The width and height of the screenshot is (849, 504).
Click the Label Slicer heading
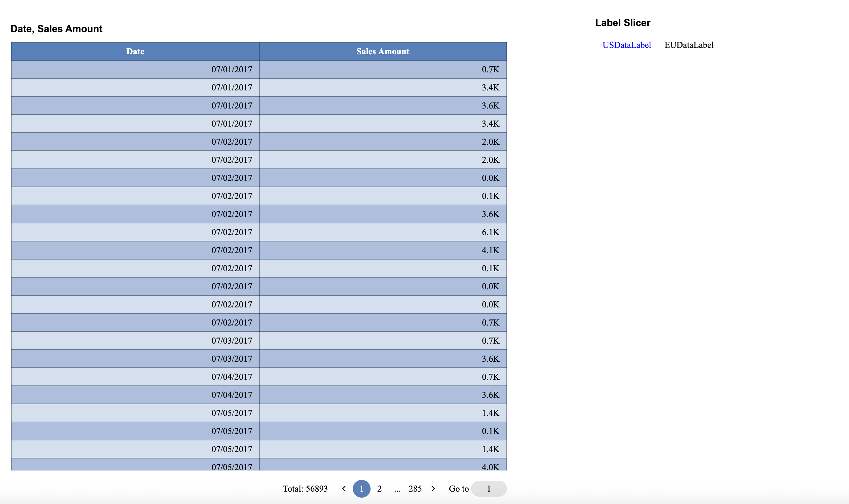tap(623, 22)
